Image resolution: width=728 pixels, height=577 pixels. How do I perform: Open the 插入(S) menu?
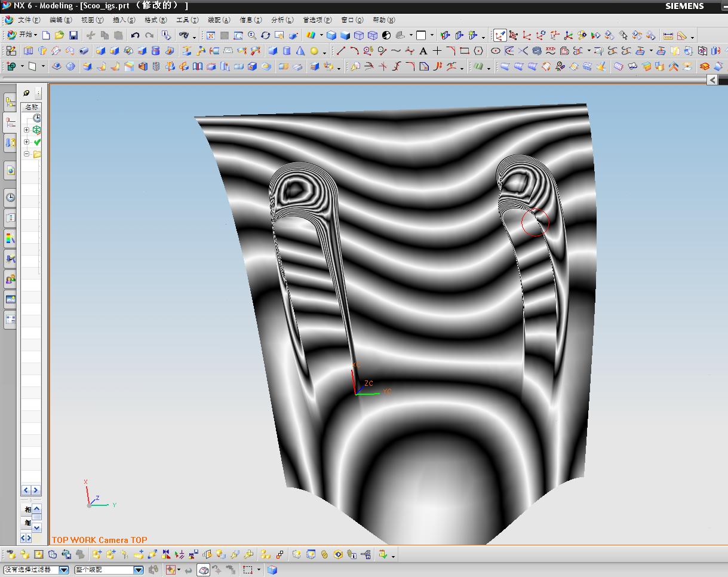click(124, 20)
